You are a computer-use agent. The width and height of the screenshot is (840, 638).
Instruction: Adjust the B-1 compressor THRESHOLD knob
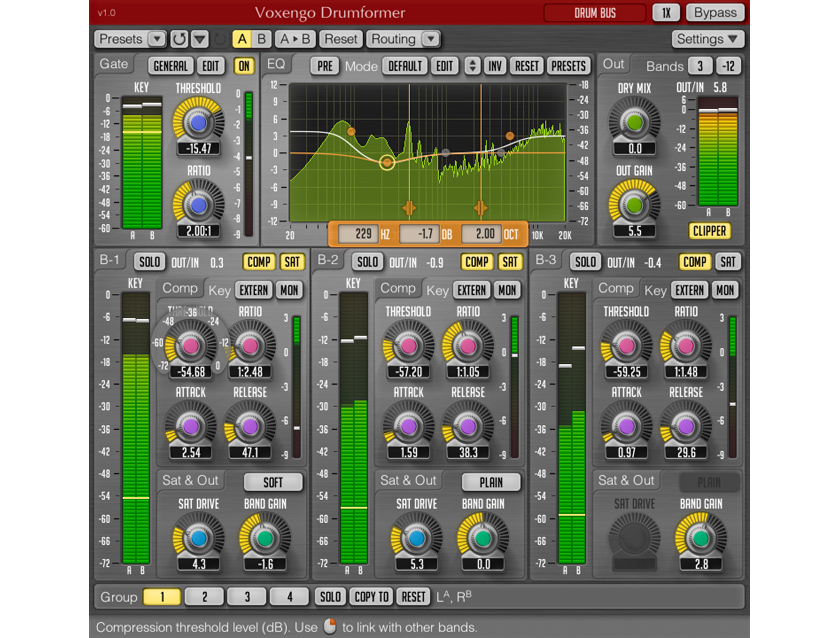[191, 346]
